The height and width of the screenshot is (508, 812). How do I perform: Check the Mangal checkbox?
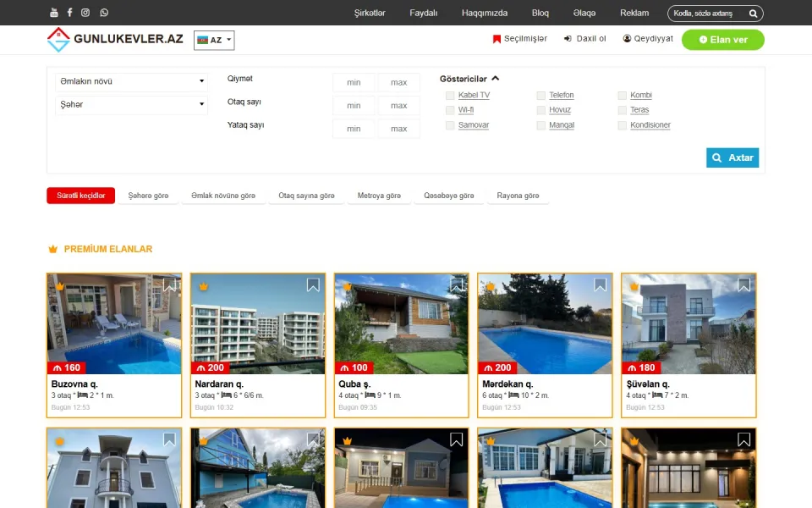pyautogui.click(x=541, y=125)
